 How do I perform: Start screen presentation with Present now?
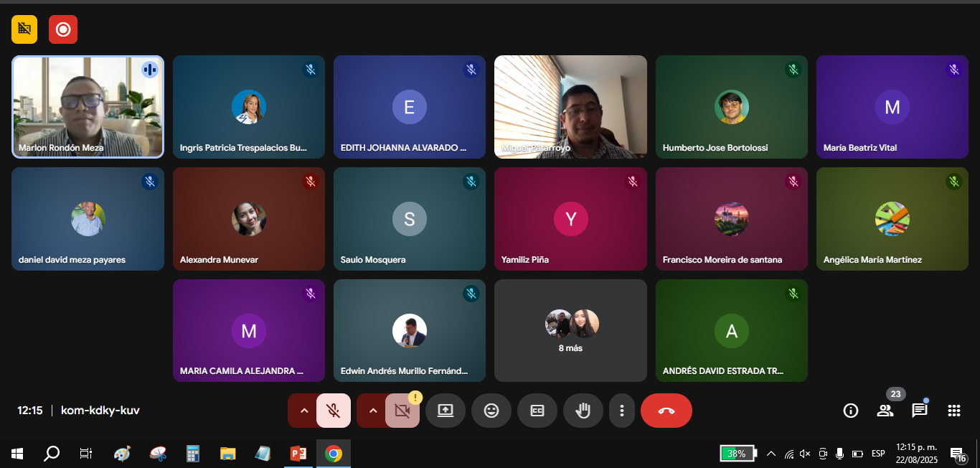[x=446, y=411]
